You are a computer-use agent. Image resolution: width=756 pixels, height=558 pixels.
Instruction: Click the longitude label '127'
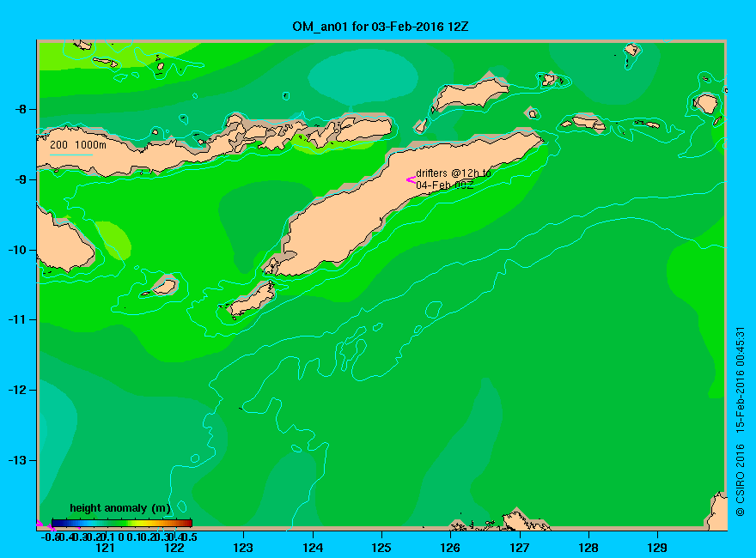[519, 548]
